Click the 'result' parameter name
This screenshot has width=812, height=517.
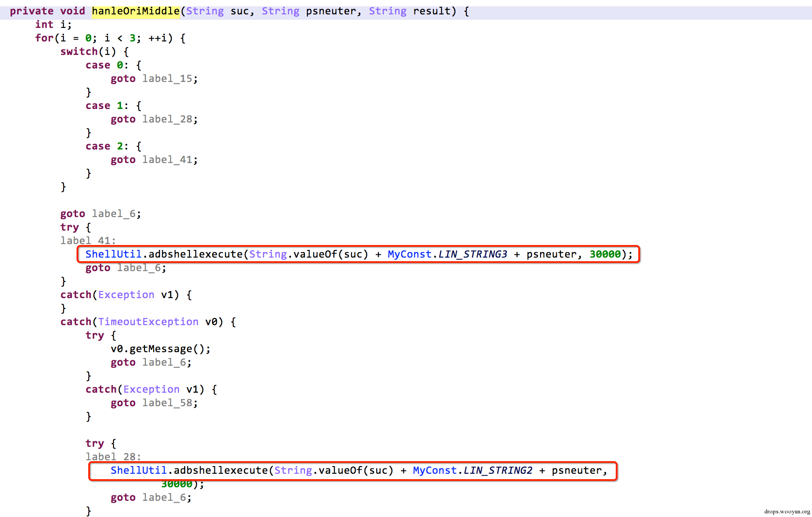(432, 11)
